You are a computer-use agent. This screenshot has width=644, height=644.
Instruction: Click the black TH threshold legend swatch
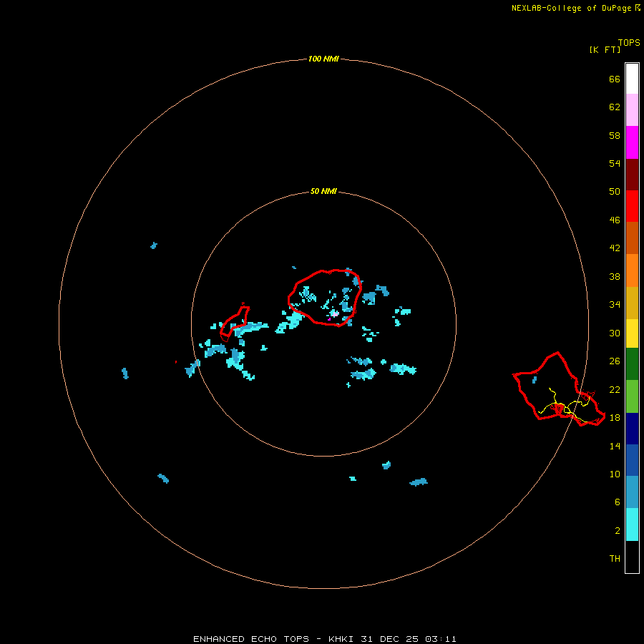click(x=632, y=557)
